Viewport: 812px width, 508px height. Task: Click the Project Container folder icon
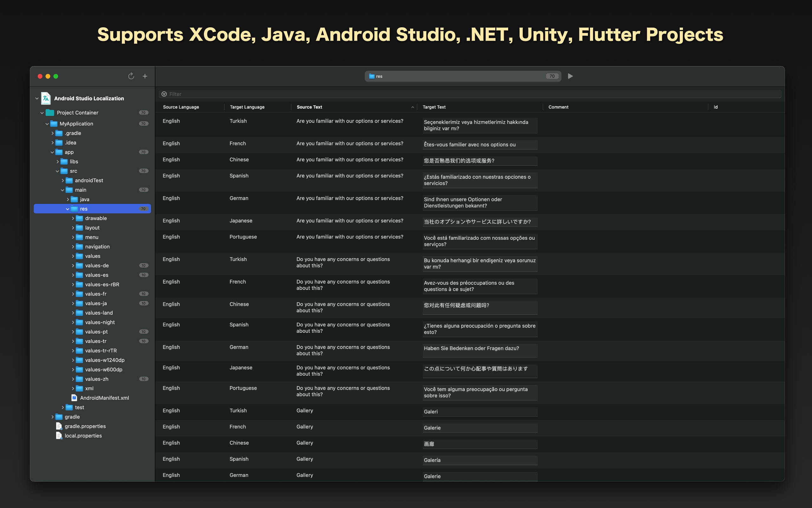click(50, 112)
